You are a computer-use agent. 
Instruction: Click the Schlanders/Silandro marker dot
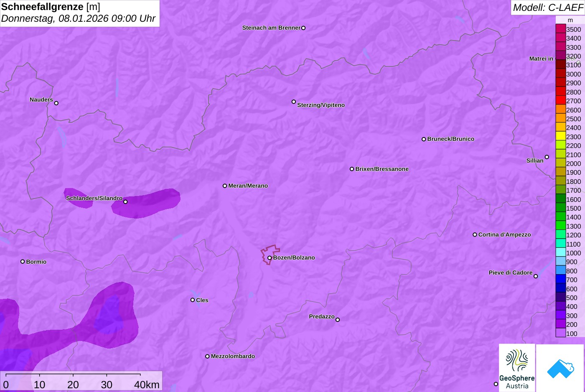coord(125,202)
